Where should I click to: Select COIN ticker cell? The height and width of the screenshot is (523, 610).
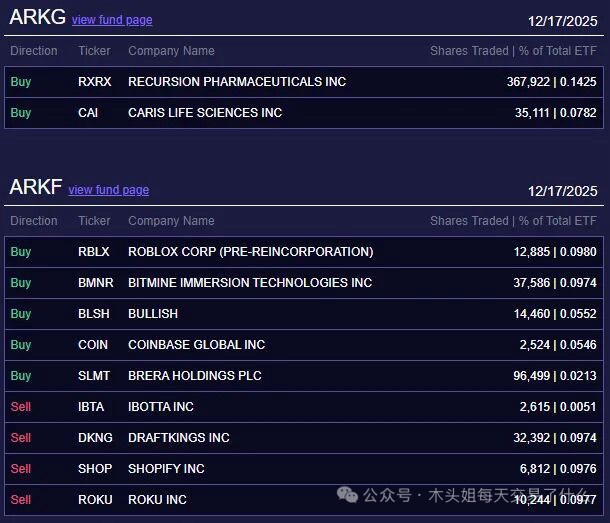(x=93, y=345)
